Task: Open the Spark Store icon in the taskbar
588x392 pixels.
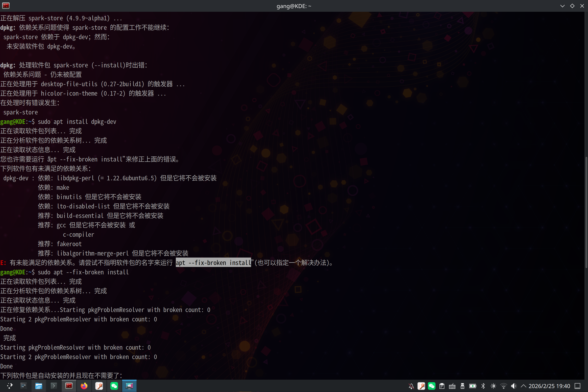Action: point(99,386)
